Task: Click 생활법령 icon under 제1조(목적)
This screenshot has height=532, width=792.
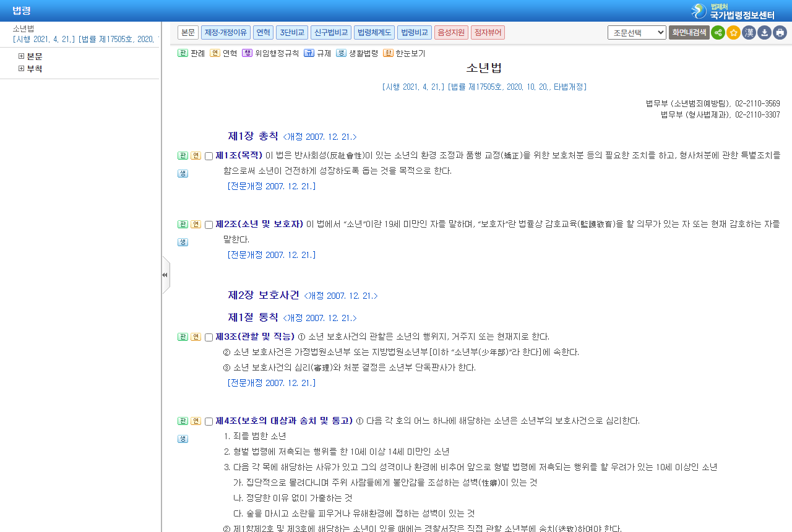Action: pyautogui.click(x=183, y=174)
